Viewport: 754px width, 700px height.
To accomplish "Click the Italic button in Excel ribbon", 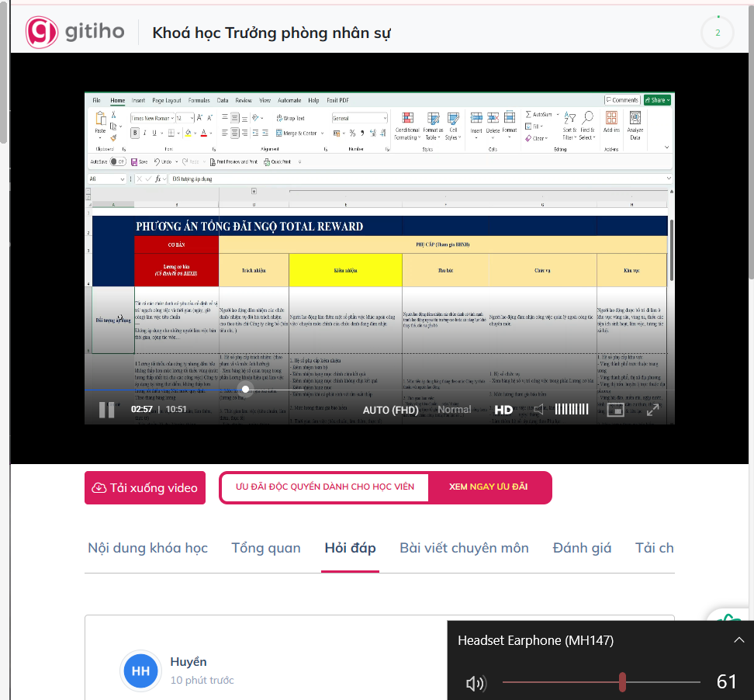I will point(144,133).
